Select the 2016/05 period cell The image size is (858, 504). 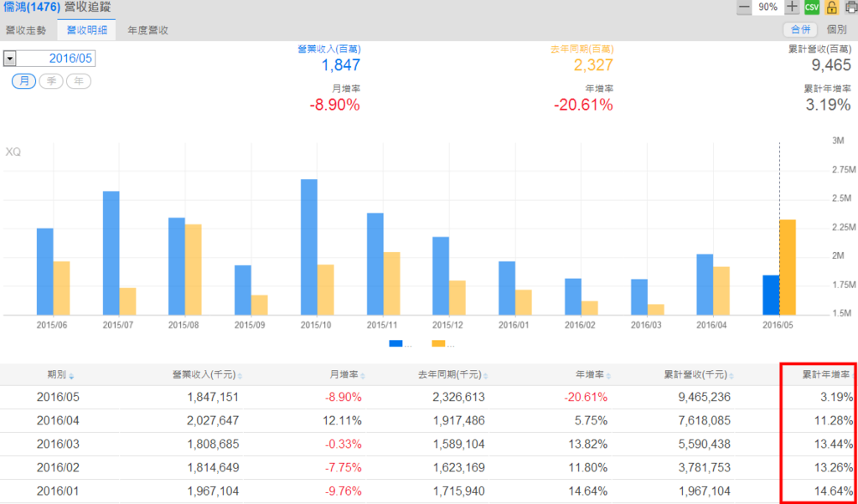point(58,397)
